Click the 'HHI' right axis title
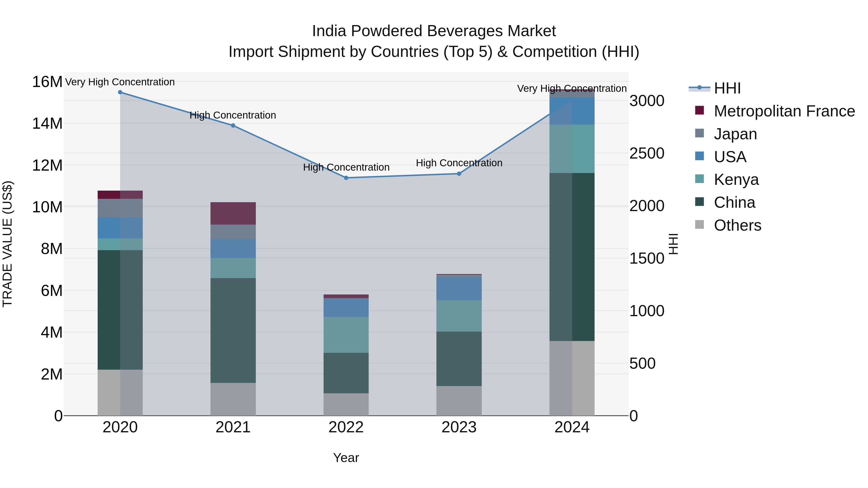Image resolution: width=868 pixels, height=488 pixels. [x=673, y=244]
